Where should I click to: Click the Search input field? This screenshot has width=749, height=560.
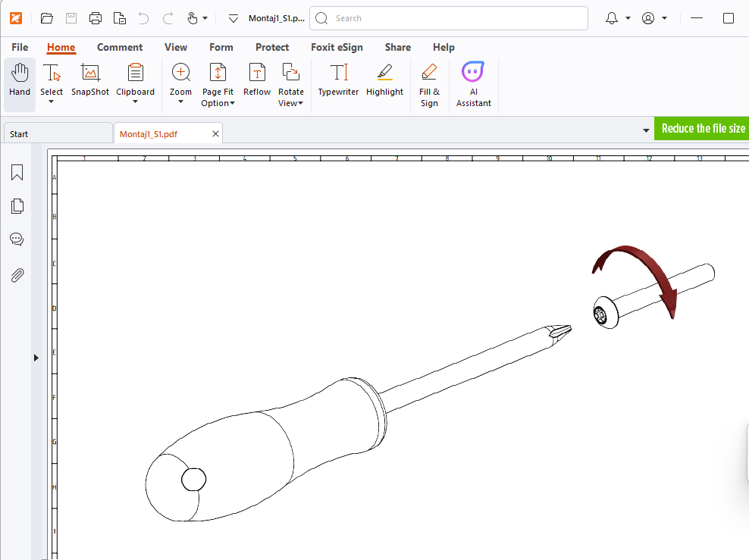click(449, 18)
